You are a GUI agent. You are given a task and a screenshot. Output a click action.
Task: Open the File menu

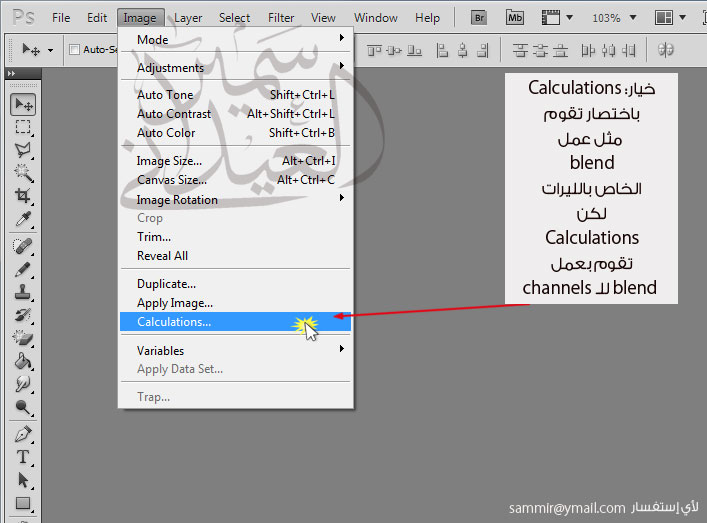pyautogui.click(x=61, y=18)
